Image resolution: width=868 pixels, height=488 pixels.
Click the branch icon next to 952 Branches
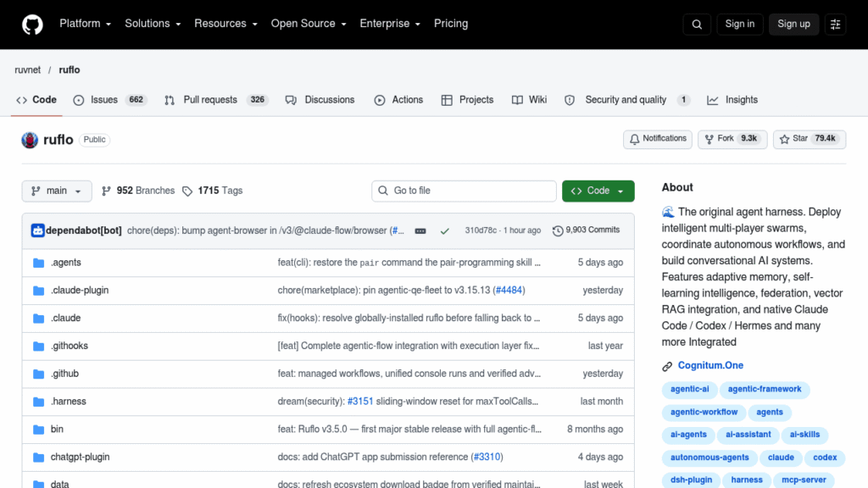click(x=106, y=191)
